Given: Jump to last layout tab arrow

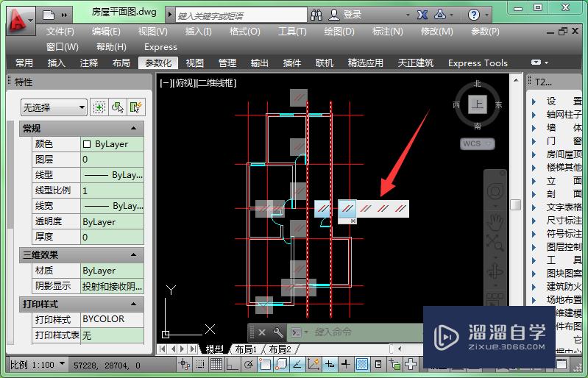Looking at the screenshot, I should (x=193, y=349).
